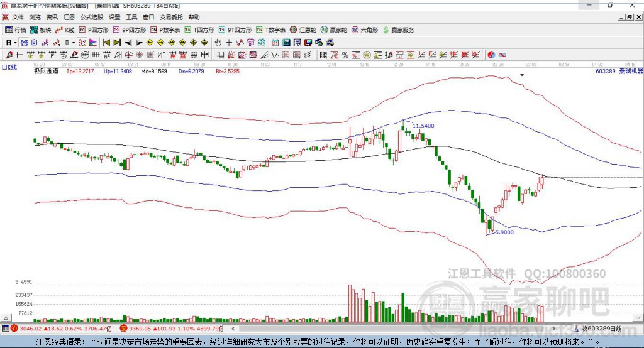Select the red pencil drawing tool
This screenshot has width=644, height=348.
[x=9, y=55]
